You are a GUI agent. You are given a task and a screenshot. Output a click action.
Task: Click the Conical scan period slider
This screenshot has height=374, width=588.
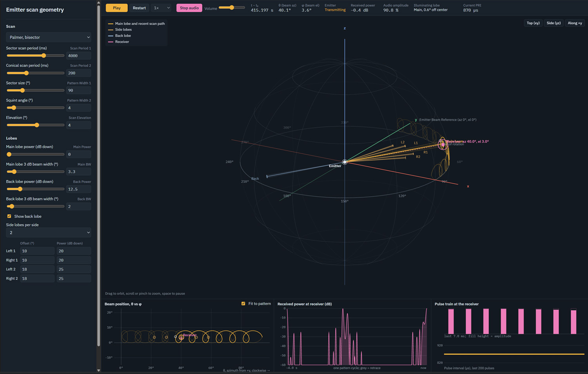click(x=35, y=73)
